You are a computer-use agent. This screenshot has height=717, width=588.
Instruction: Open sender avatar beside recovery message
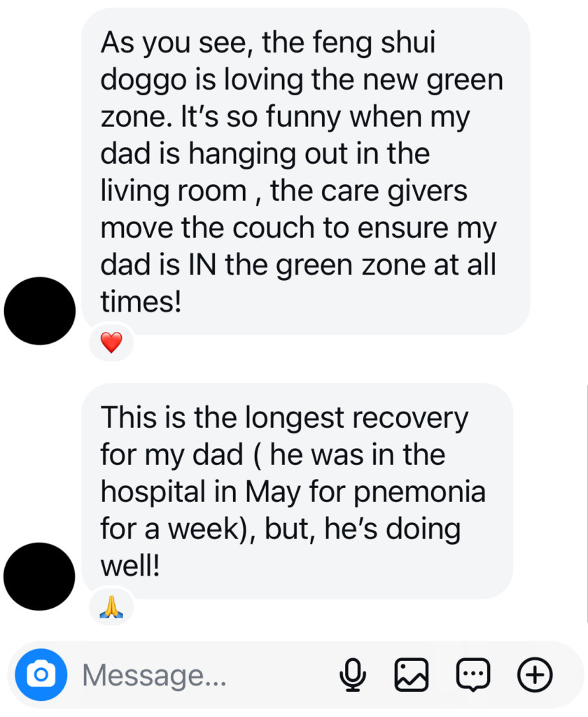pyautogui.click(x=39, y=576)
